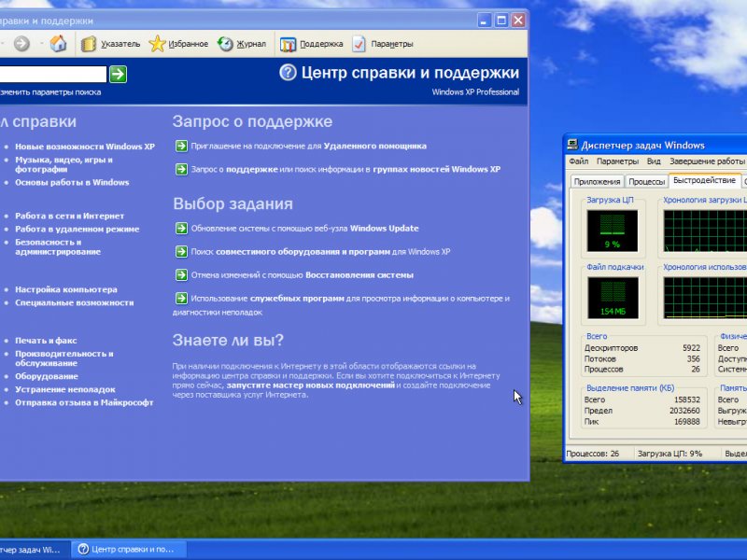Image resolution: width=747 pixels, height=560 pixels.
Task: Open Параметры options in Help toolbar
Action: pyautogui.click(x=383, y=44)
